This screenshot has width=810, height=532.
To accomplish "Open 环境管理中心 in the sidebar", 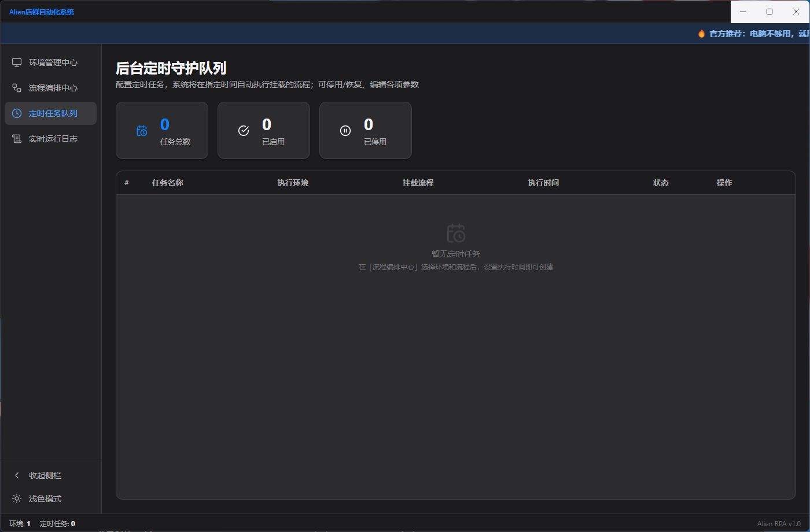I will click(50, 62).
